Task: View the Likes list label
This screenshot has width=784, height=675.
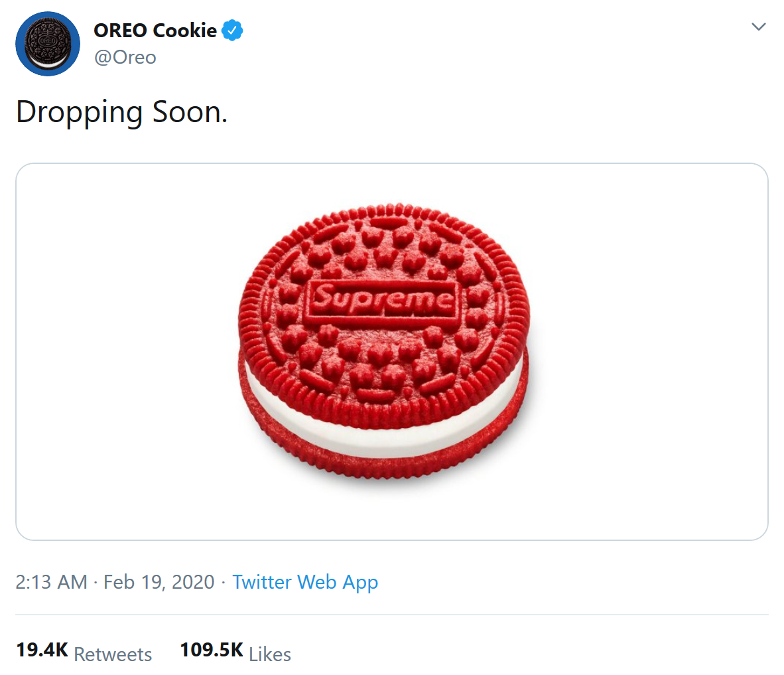Action: pos(270,654)
